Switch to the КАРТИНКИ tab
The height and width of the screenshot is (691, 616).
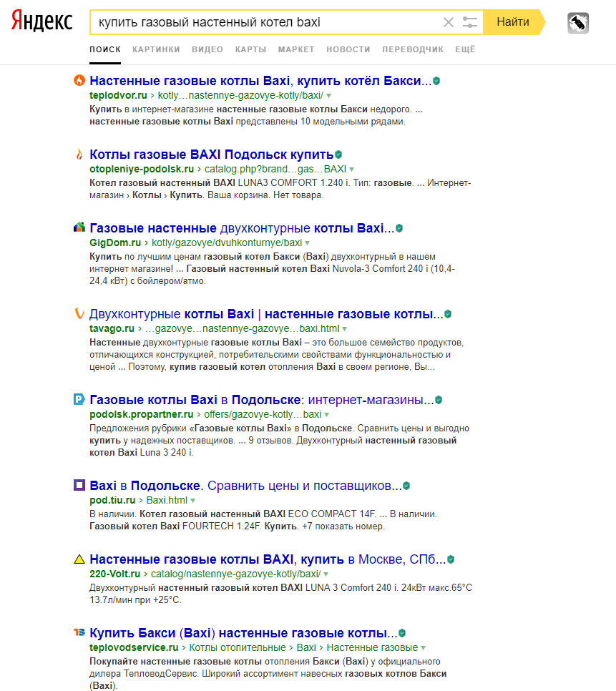pos(156,49)
